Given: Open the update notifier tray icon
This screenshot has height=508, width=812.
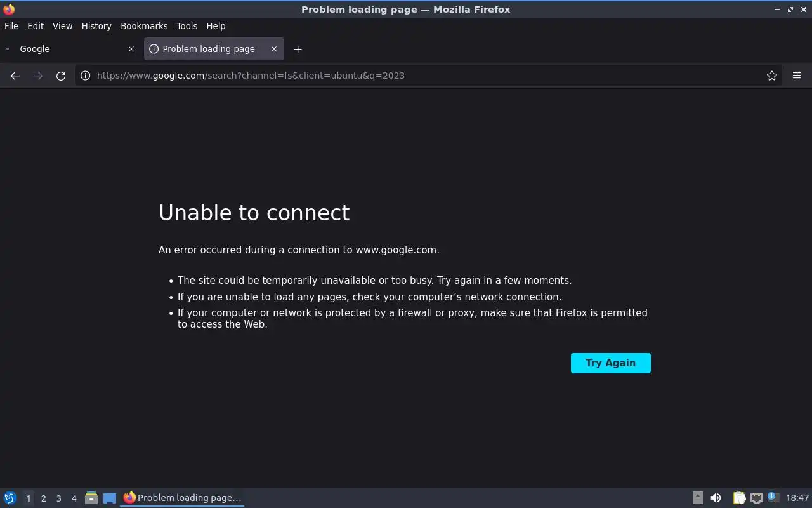Looking at the screenshot, I should [x=773, y=498].
